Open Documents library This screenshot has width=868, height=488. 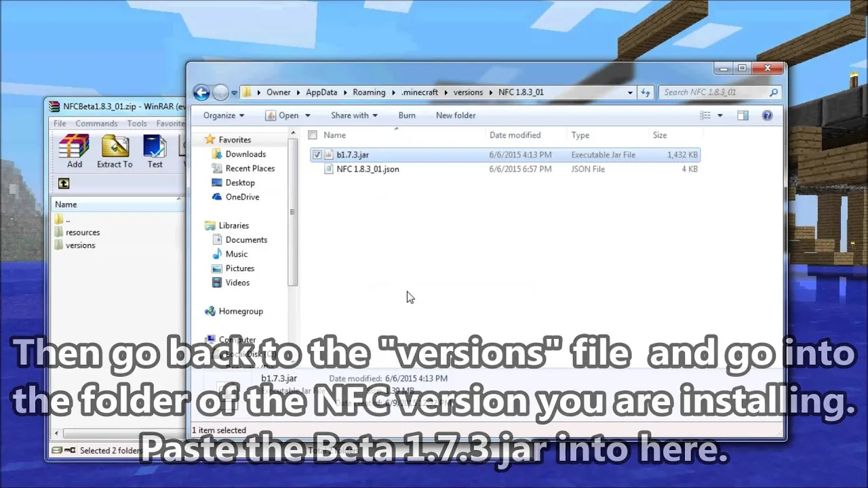(246, 239)
